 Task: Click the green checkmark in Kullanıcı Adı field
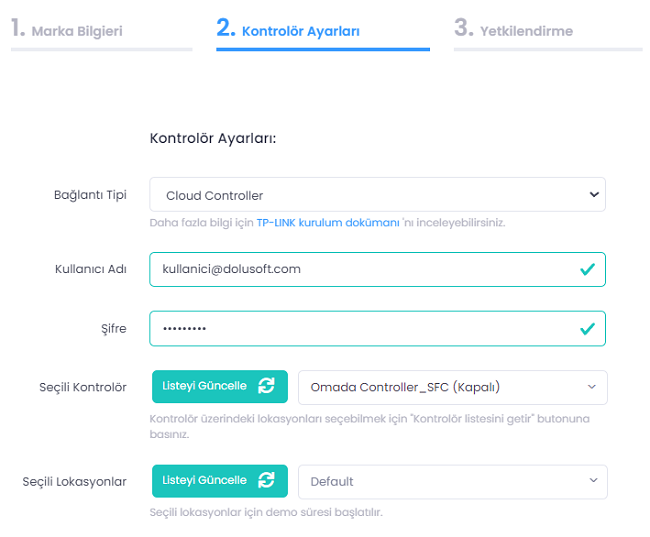pos(587,269)
